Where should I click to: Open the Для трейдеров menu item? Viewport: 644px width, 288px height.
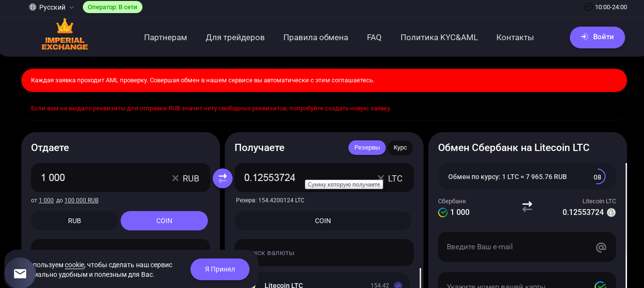pos(235,37)
